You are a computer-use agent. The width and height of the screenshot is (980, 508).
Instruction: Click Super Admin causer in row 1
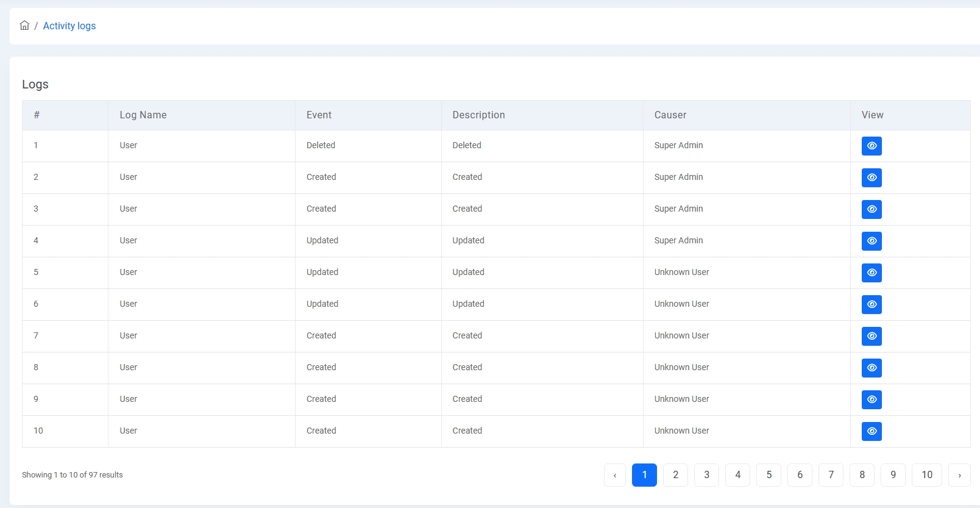(x=678, y=145)
